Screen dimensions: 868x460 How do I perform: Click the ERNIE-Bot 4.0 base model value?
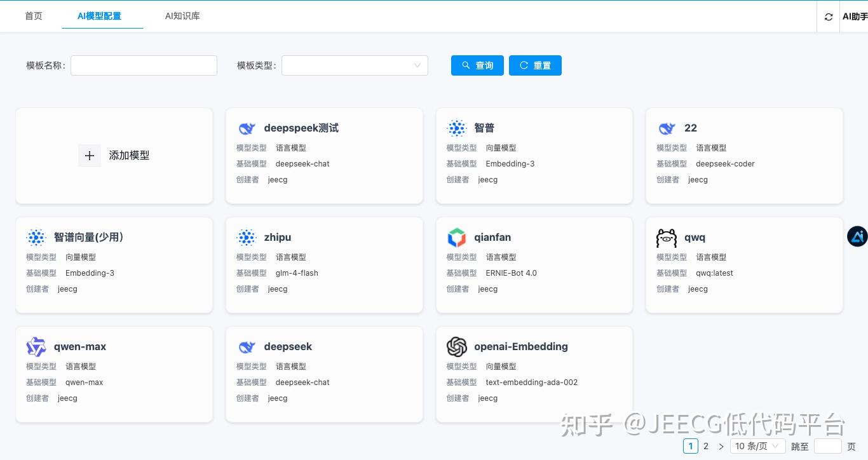tap(512, 273)
